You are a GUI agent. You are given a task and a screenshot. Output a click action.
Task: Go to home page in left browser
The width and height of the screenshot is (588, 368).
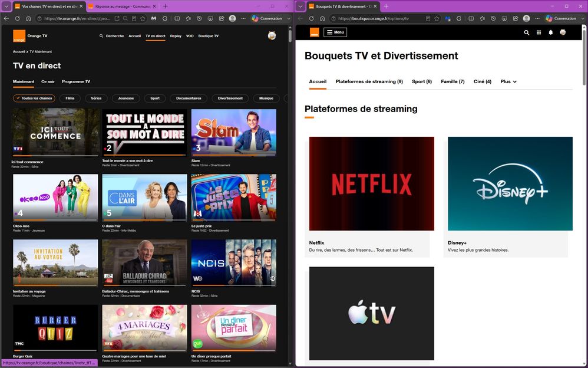pyautogui.click(x=28, y=18)
